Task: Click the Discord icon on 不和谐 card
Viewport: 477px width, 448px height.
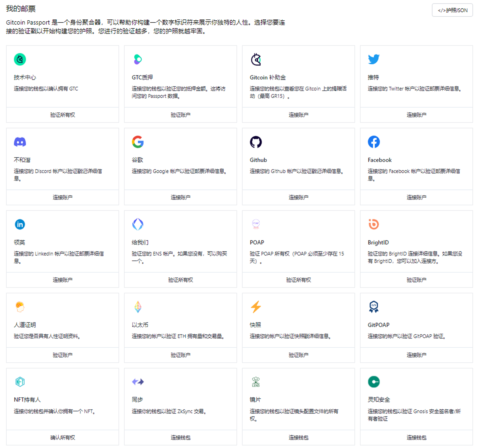Action: [x=20, y=142]
